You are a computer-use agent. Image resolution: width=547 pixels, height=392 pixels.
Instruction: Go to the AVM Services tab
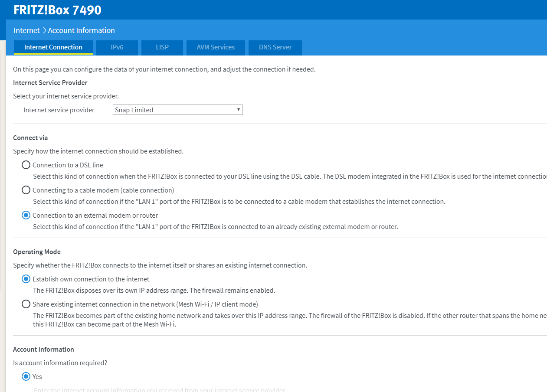click(216, 47)
